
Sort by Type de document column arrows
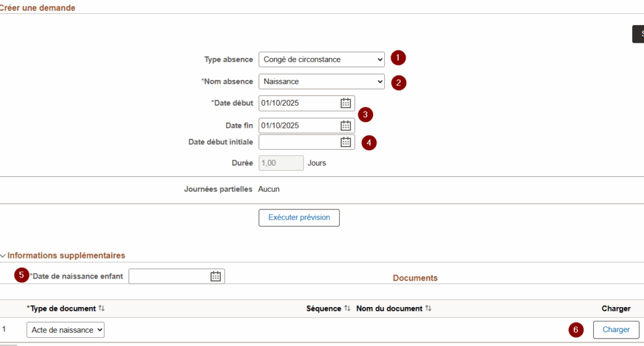click(101, 308)
